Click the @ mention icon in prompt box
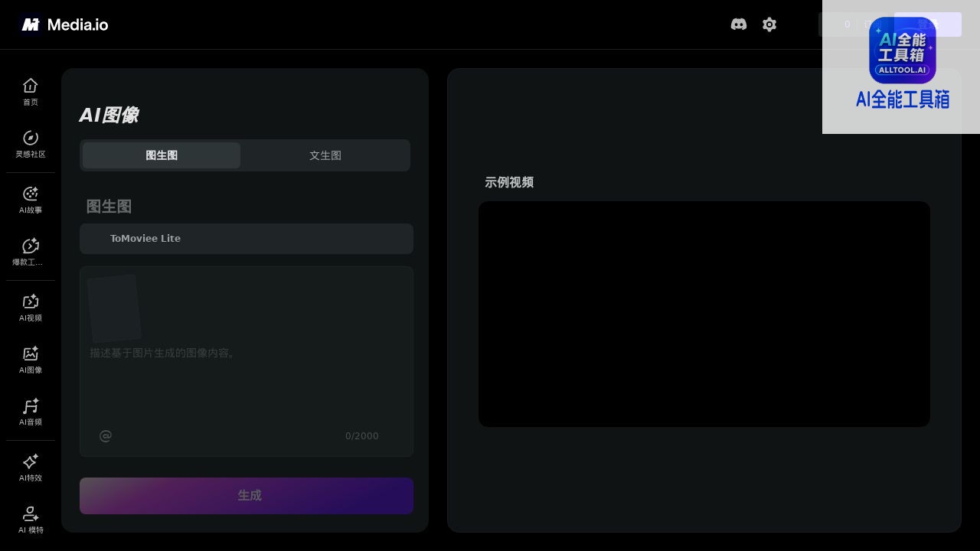 [106, 435]
